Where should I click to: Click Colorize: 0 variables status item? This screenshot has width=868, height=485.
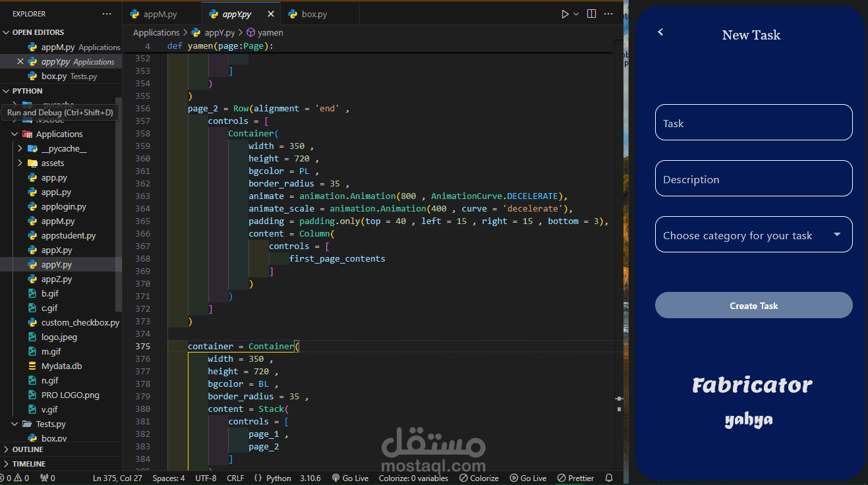coord(413,478)
